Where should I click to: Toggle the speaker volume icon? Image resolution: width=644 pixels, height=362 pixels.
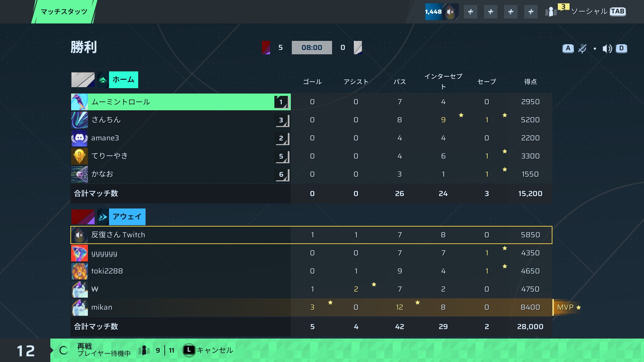pos(607,49)
